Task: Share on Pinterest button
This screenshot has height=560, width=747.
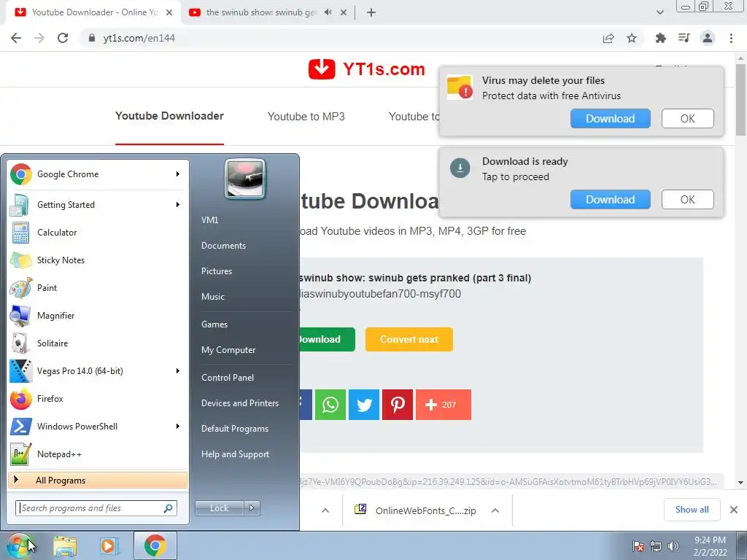Action: (x=398, y=405)
